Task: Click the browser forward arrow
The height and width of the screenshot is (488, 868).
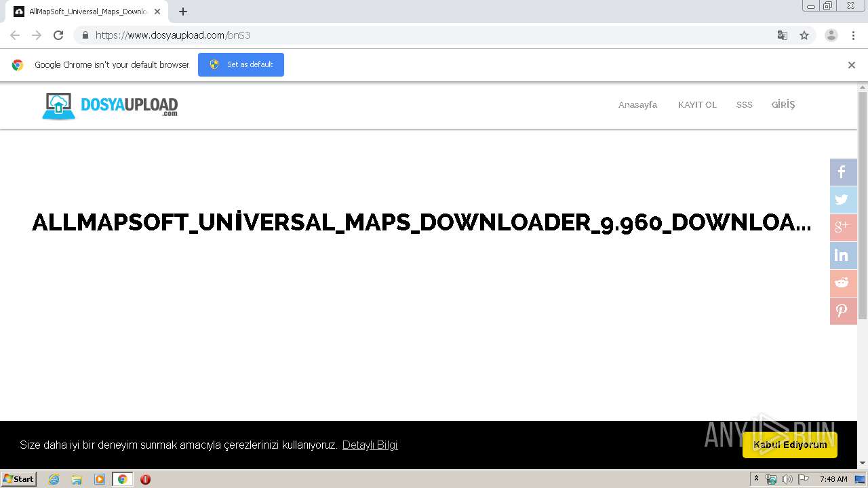Action: [37, 35]
